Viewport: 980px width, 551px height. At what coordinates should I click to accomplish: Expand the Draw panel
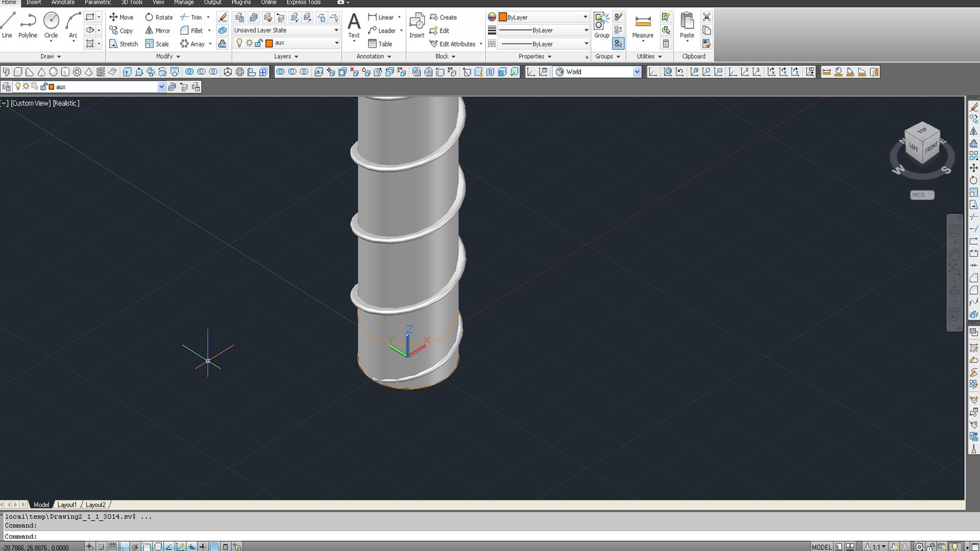click(x=51, y=57)
